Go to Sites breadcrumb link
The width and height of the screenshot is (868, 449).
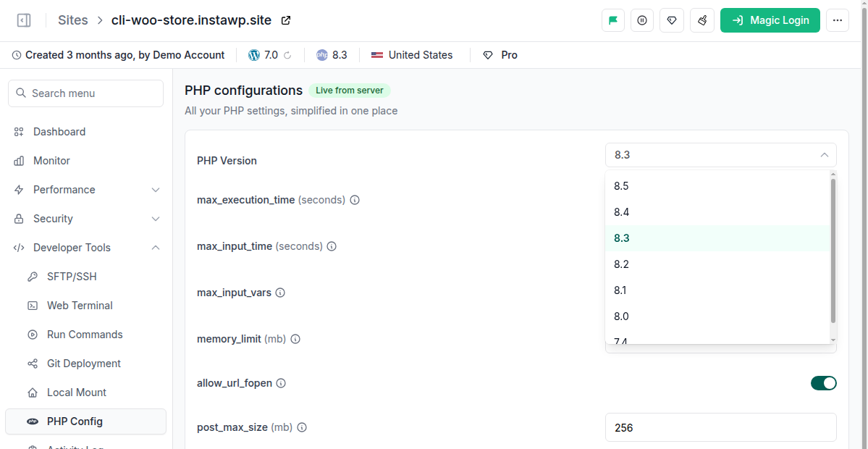click(x=73, y=20)
